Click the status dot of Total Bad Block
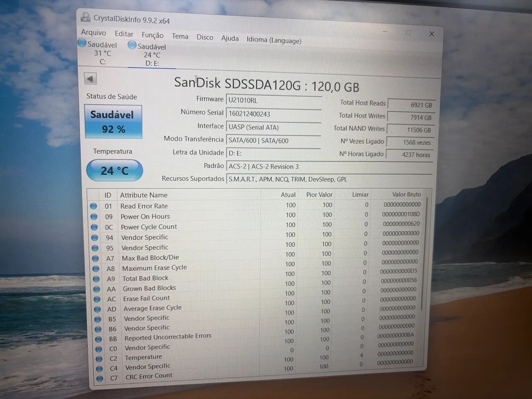This screenshot has width=532, height=399. click(96, 279)
